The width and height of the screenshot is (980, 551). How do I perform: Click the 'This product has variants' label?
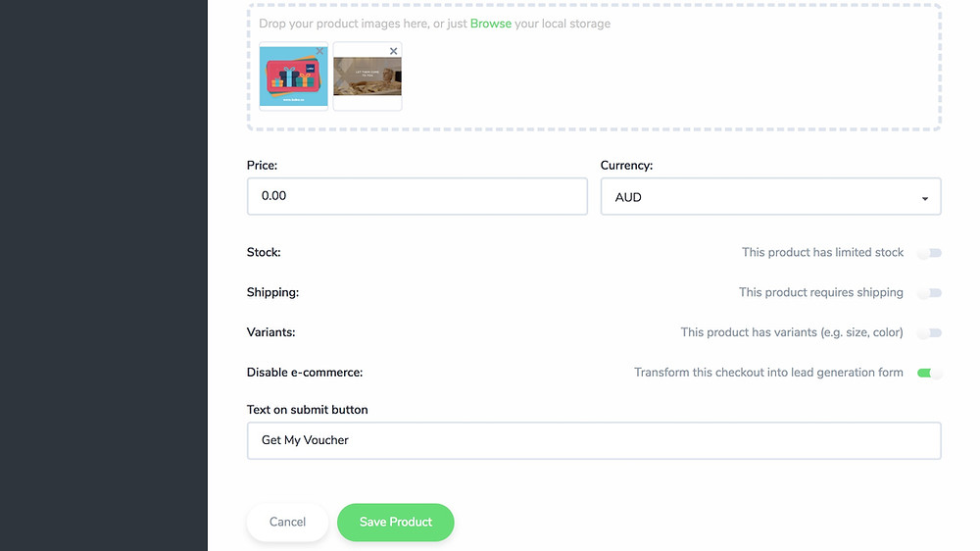792,332
